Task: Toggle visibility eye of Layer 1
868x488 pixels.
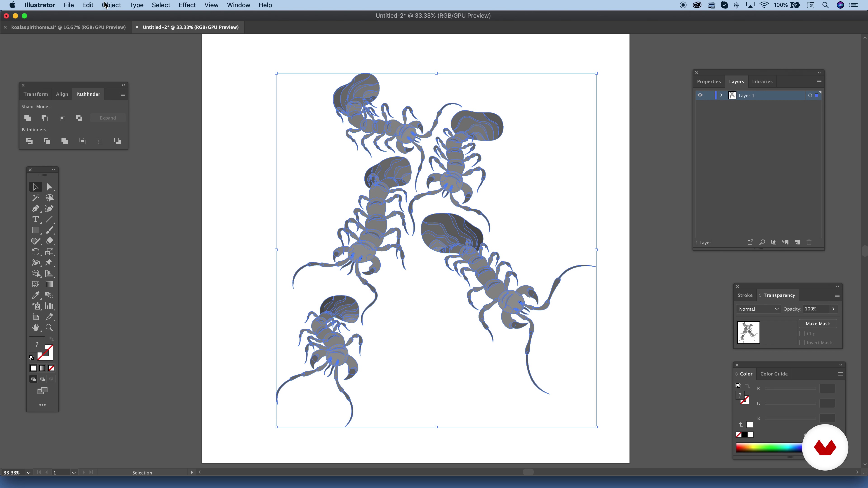Action: [x=700, y=95]
